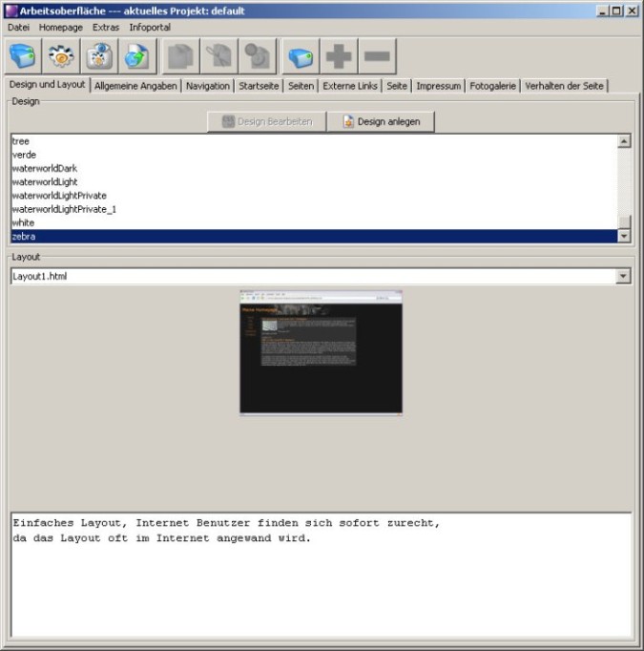Click the layout preview thumbnail
The height and width of the screenshot is (651, 644).
click(321, 352)
